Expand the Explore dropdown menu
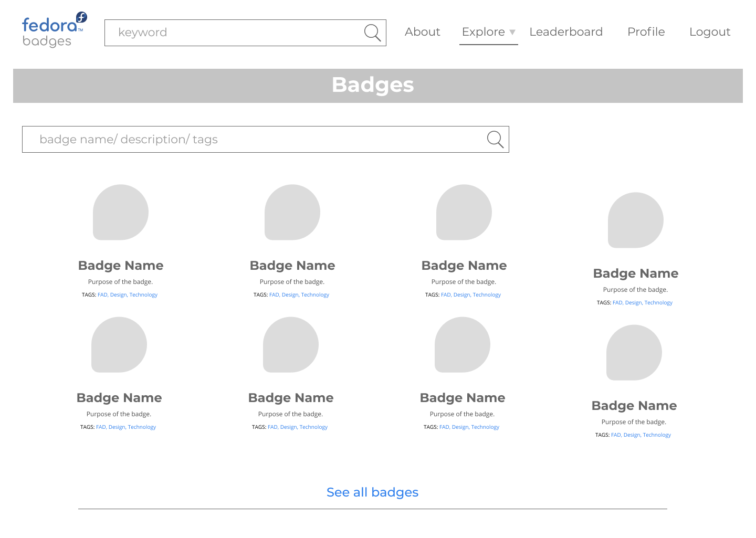The image size is (756, 538). [x=488, y=32]
